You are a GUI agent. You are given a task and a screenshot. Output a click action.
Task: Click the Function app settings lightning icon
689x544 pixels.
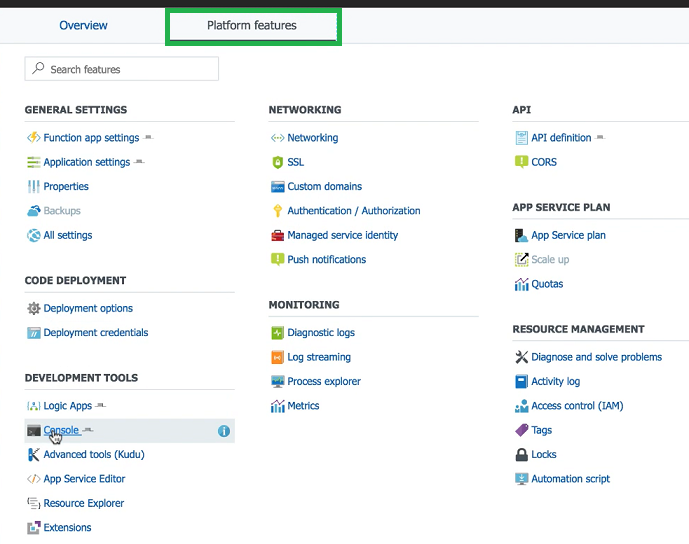(x=34, y=138)
